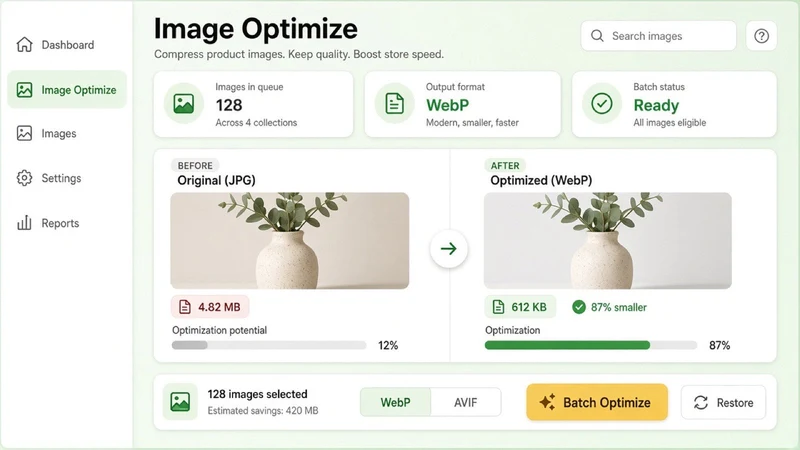Click the Optimized (WebP) heading
The image size is (800, 450).
[541, 180]
